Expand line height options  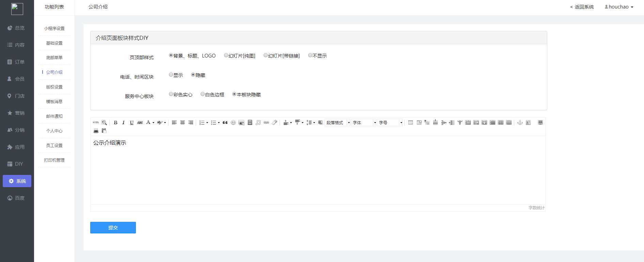click(314, 122)
